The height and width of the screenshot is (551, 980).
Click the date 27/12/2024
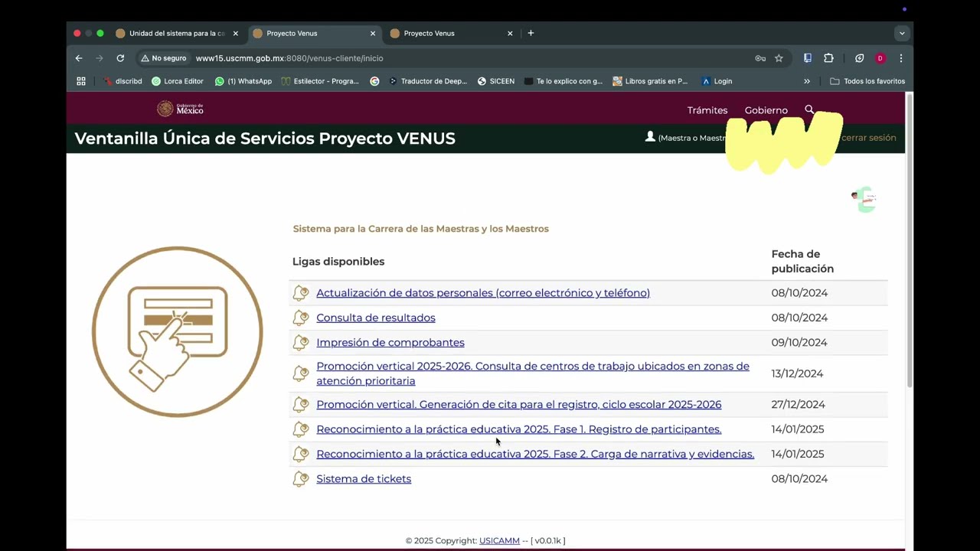(x=798, y=405)
